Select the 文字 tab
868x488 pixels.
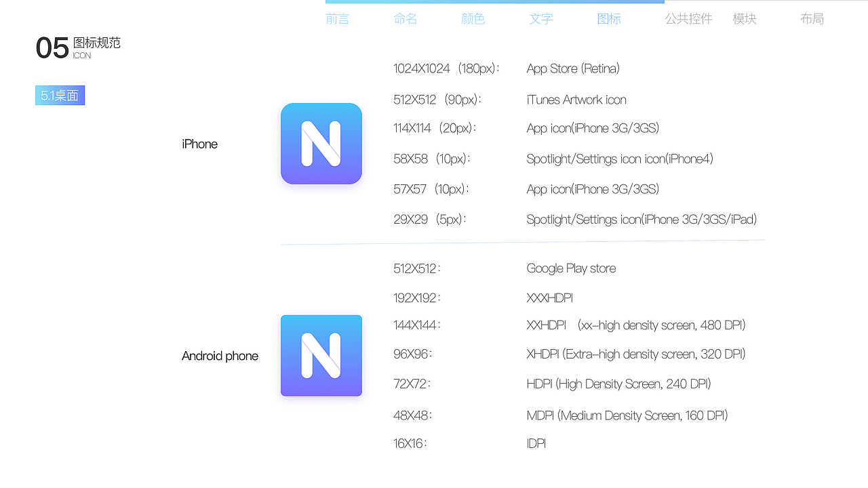pyautogui.click(x=541, y=19)
